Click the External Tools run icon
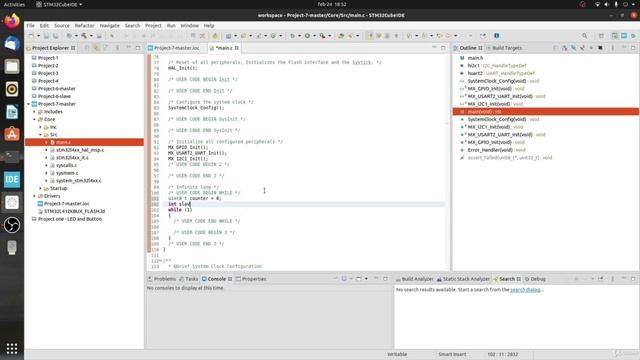The image size is (640, 360). [322, 36]
